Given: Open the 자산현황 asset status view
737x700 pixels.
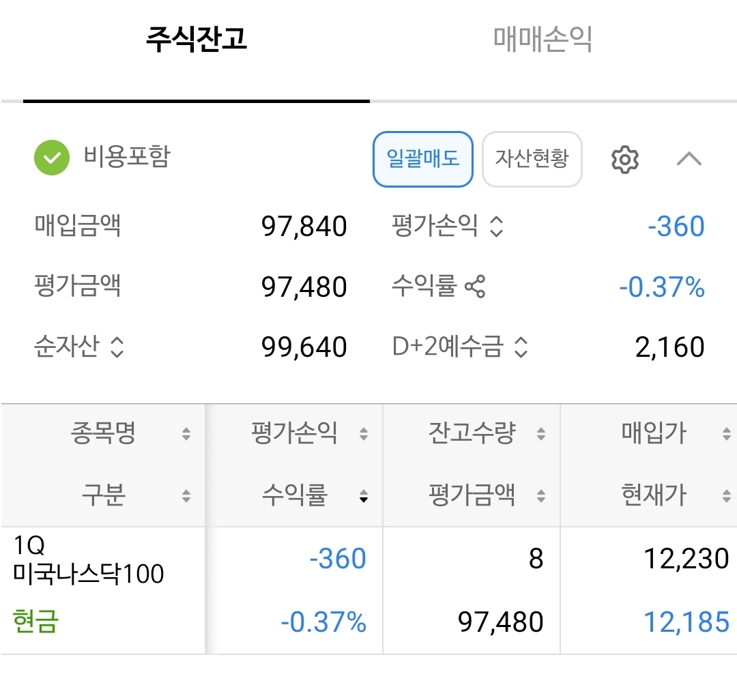Looking at the screenshot, I should (x=532, y=159).
